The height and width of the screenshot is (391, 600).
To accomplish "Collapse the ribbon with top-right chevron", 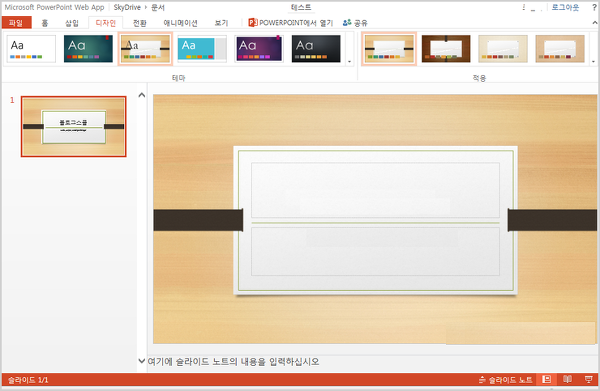I will pos(595,23).
